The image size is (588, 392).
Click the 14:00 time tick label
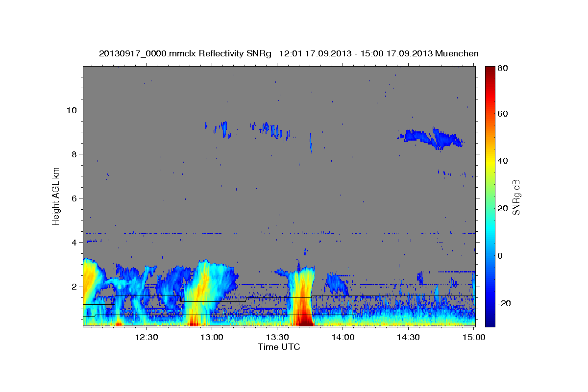click(x=343, y=337)
